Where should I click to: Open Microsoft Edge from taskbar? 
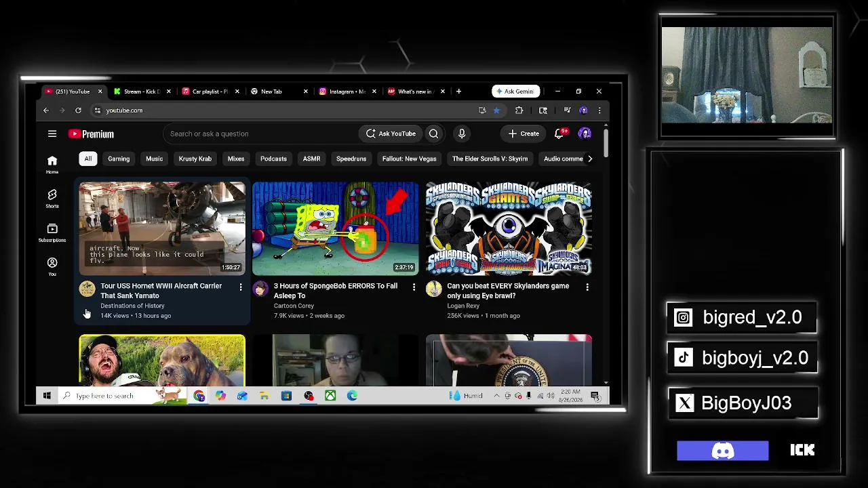352,396
